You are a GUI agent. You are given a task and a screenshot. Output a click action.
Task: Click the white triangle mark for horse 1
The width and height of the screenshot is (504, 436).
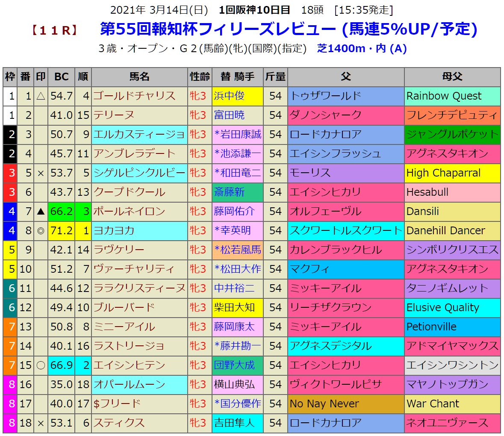coord(41,96)
